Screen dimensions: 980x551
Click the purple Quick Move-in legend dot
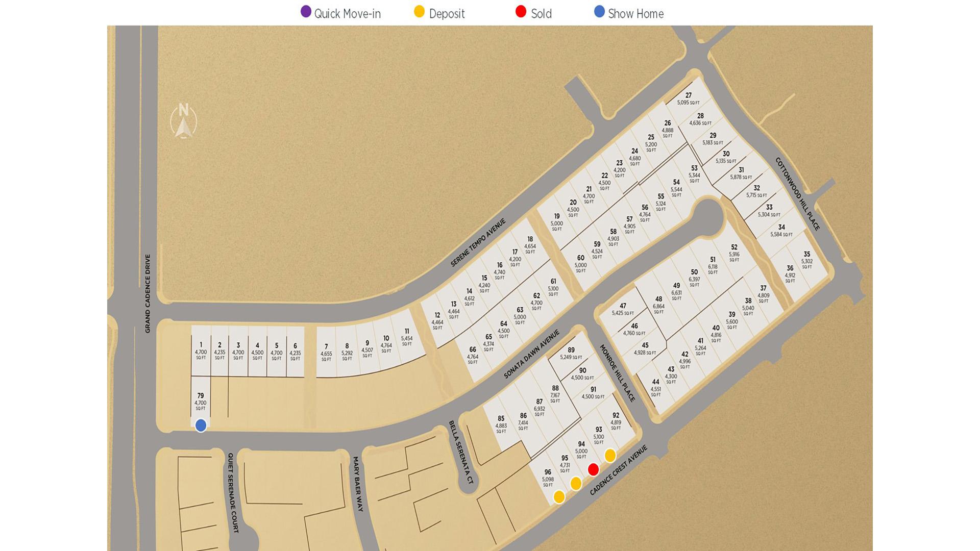[x=306, y=12]
